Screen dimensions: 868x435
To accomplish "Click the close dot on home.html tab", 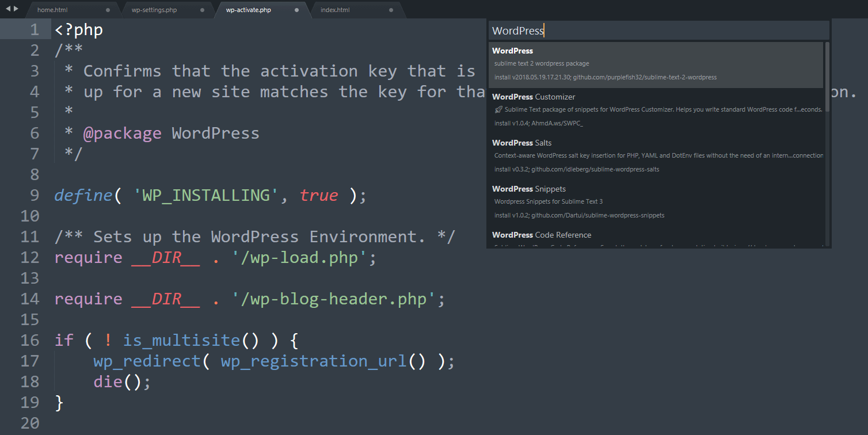I will click(x=107, y=10).
